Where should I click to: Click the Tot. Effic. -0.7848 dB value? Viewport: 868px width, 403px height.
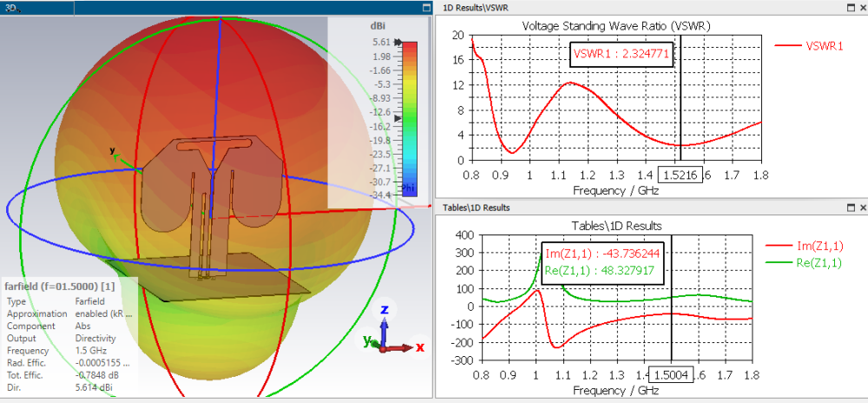[x=95, y=374]
